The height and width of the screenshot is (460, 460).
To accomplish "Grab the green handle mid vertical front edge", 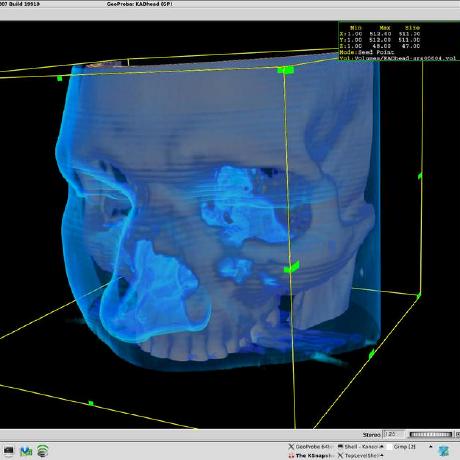I will click(292, 267).
